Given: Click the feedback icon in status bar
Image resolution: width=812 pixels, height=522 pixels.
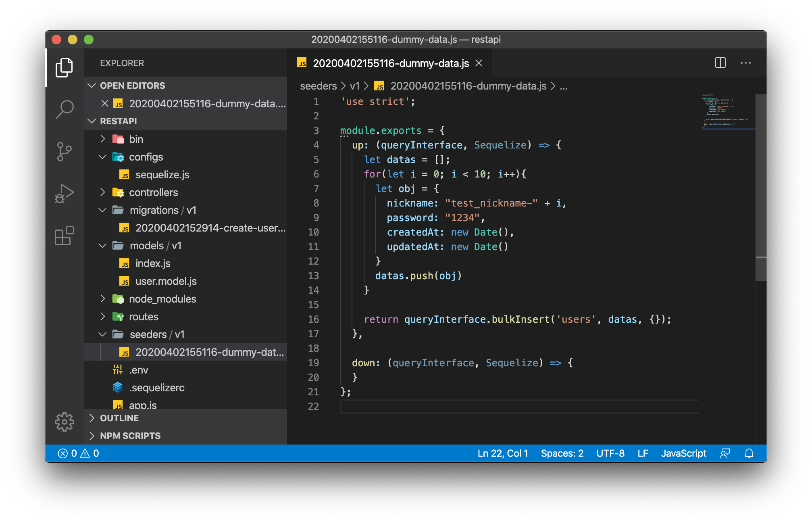Looking at the screenshot, I should (725, 453).
